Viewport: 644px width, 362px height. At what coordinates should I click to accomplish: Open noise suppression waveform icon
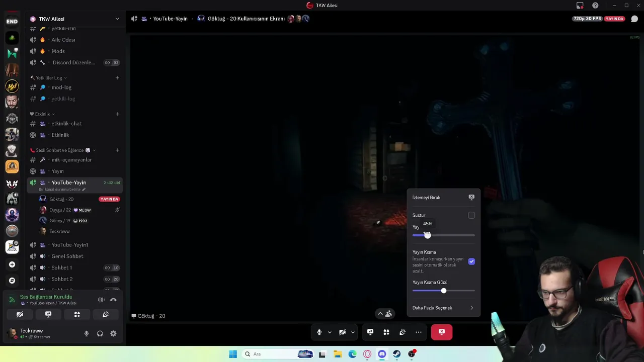(101, 300)
